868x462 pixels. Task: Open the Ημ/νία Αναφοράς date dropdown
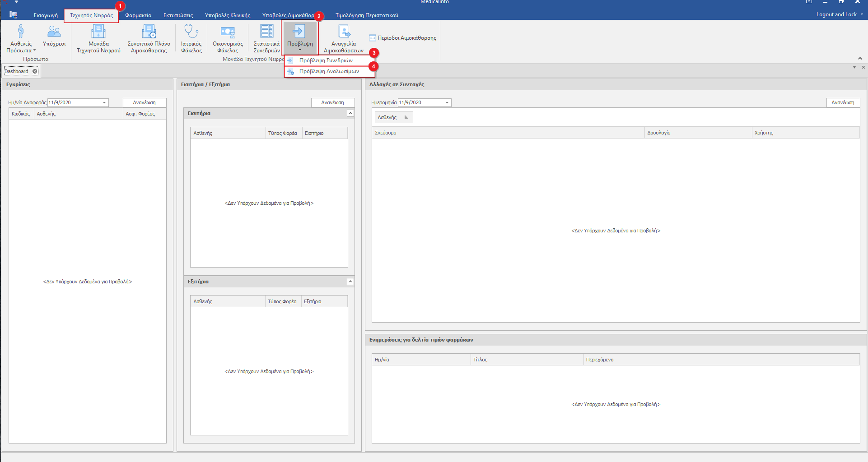pos(104,103)
